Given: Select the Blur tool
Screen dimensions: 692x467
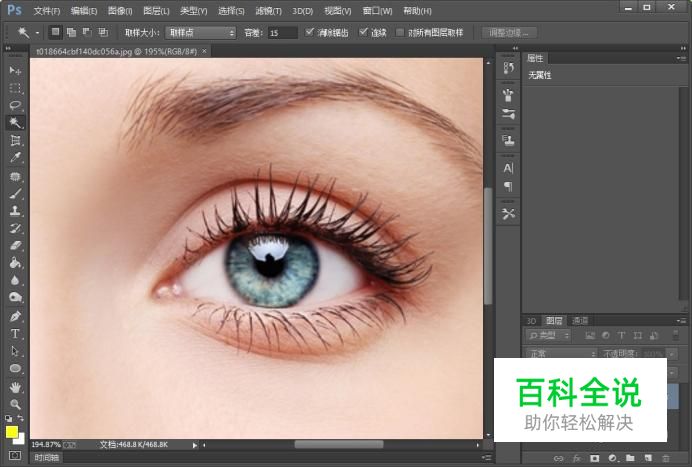Looking at the screenshot, I should tap(15, 280).
